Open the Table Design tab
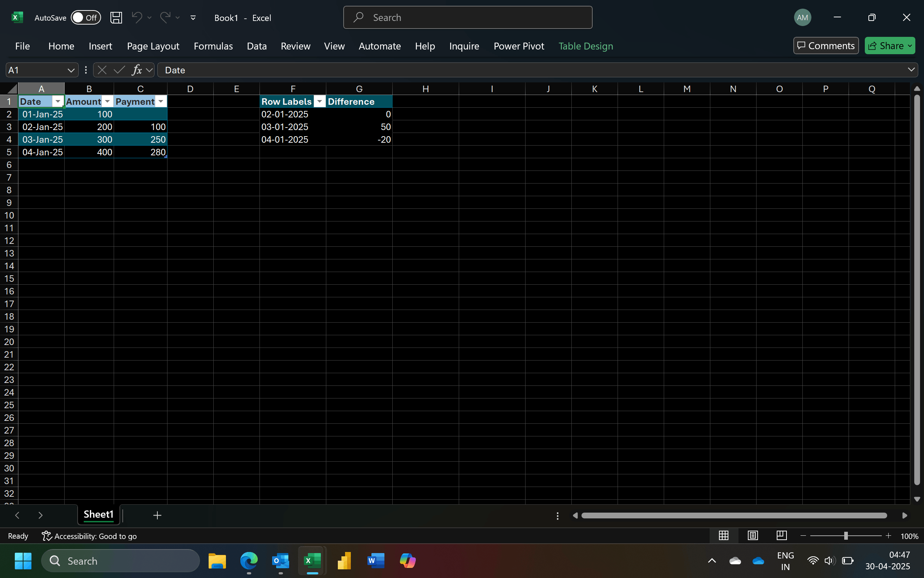The width and height of the screenshot is (924, 578). tap(586, 46)
